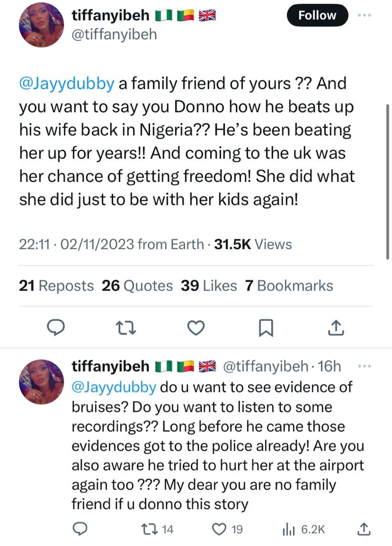392x546 pixels.
Task: Open tiffanyibeh's profile picture at top
Action: 41,25
